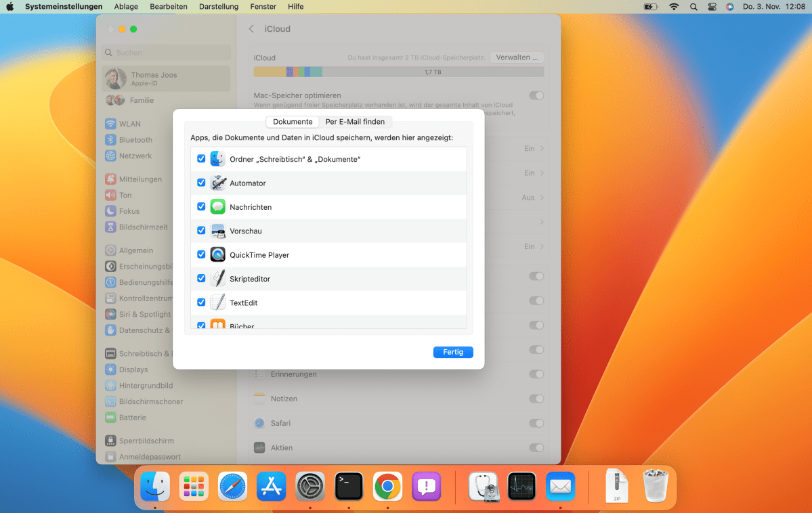Viewport: 812px width, 513px height.
Task: Toggle the Safari iCloud switch
Action: 536,423
